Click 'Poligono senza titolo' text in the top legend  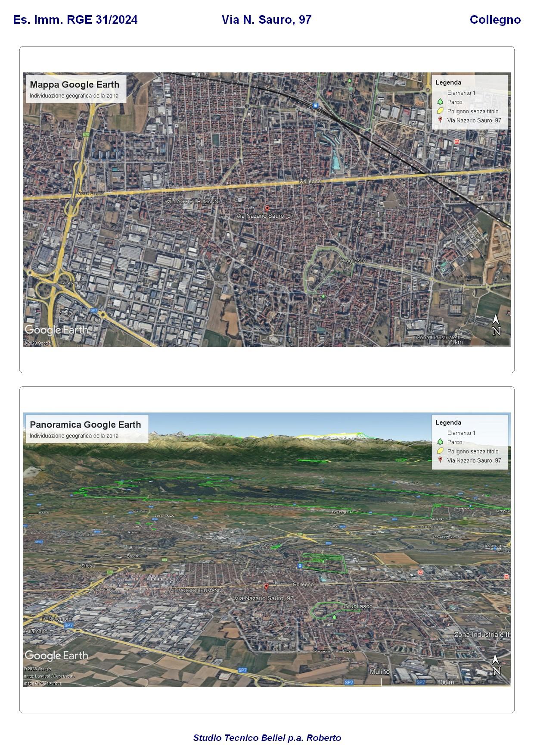point(473,111)
